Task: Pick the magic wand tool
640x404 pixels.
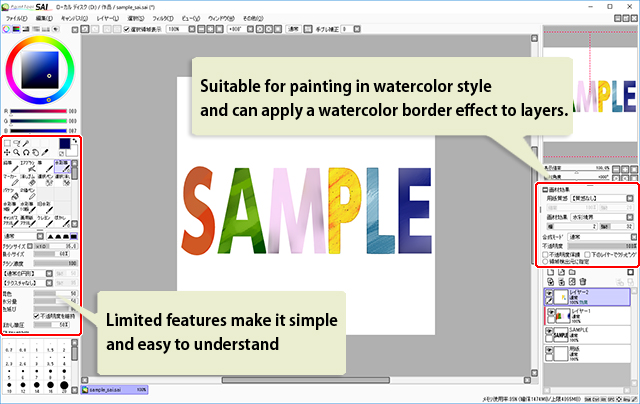Action: [x=27, y=142]
